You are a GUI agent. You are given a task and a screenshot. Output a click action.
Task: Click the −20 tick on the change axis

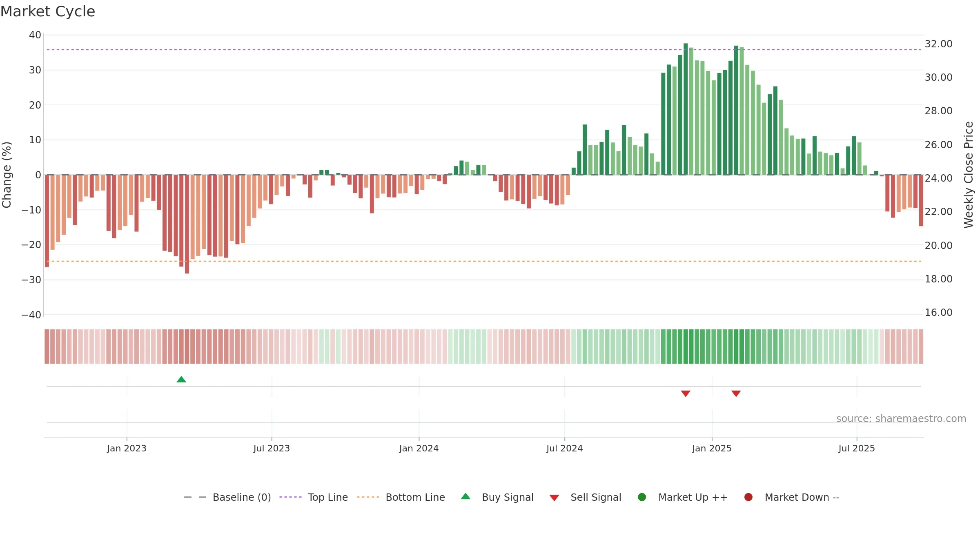(31, 245)
